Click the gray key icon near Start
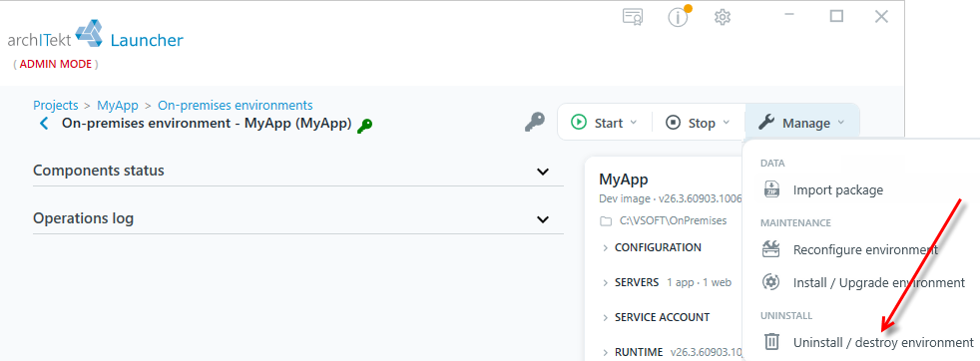 534,123
